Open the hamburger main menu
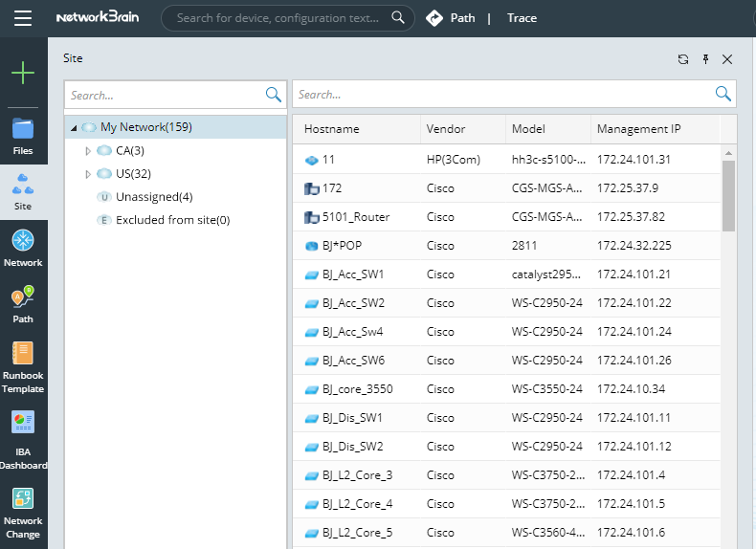The width and height of the screenshot is (756, 549). pos(23,18)
